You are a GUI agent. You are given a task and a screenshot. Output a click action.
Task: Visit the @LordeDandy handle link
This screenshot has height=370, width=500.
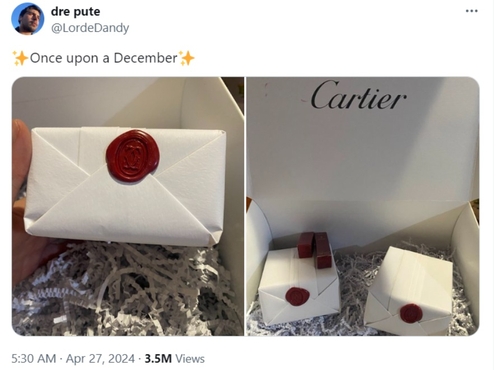tap(90, 28)
